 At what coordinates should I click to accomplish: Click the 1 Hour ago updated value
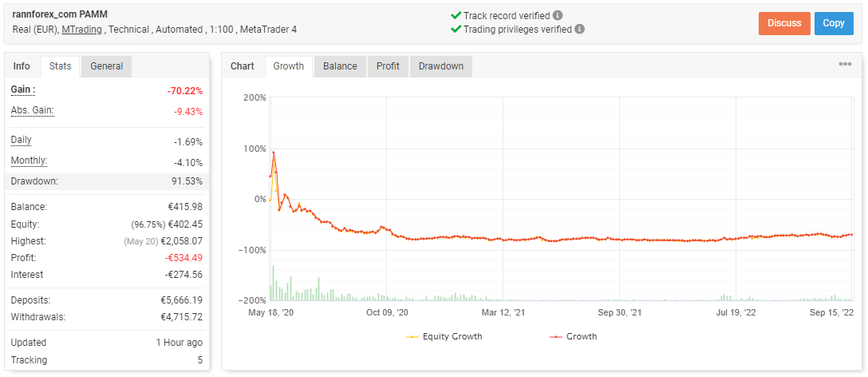180,343
